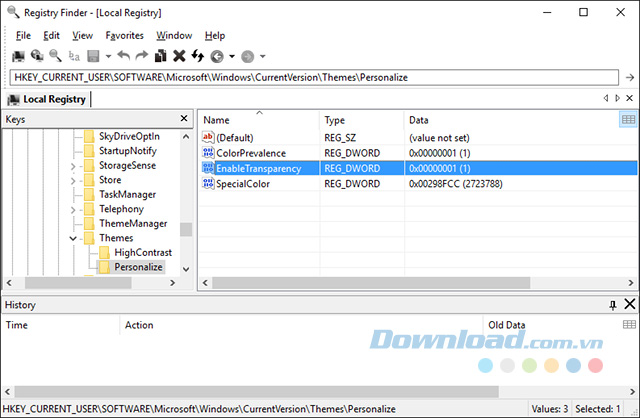This screenshot has height=418, width=640.
Task: Expand the Store key
Action: point(73,180)
